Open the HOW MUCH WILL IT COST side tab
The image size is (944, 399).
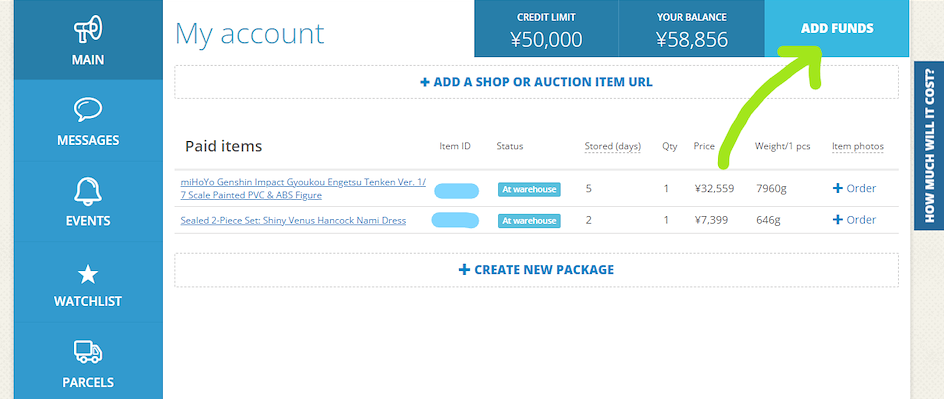928,146
